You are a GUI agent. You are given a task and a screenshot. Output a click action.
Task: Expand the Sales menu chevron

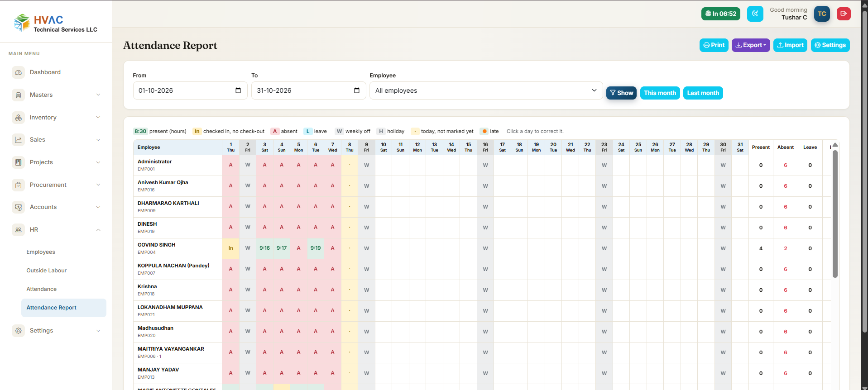coord(98,140)
